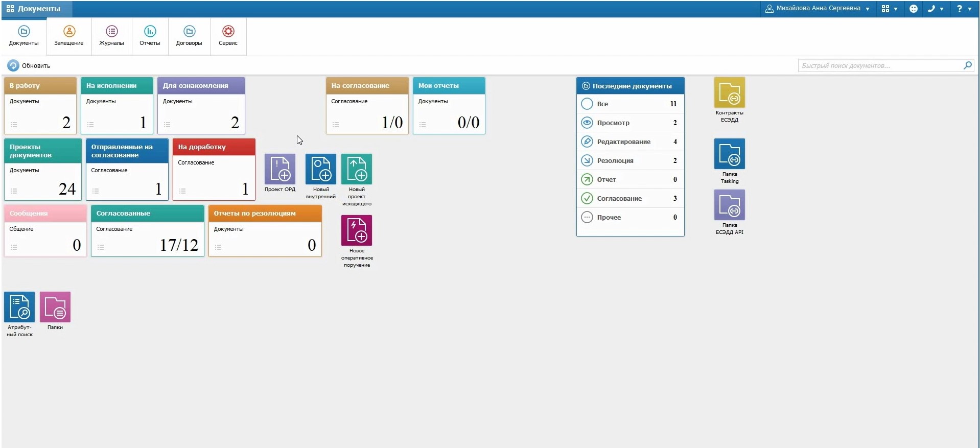The height and width of the screenshot is (448, 980).
Task: Open the Папка ЕСЭДД API folder
Action: click(730, 205)
